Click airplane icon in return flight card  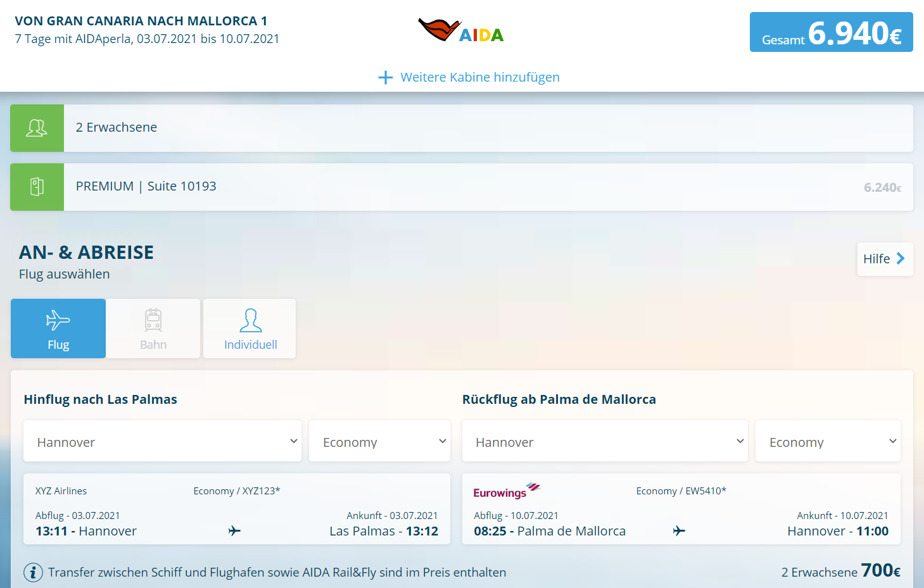point(679,530)
